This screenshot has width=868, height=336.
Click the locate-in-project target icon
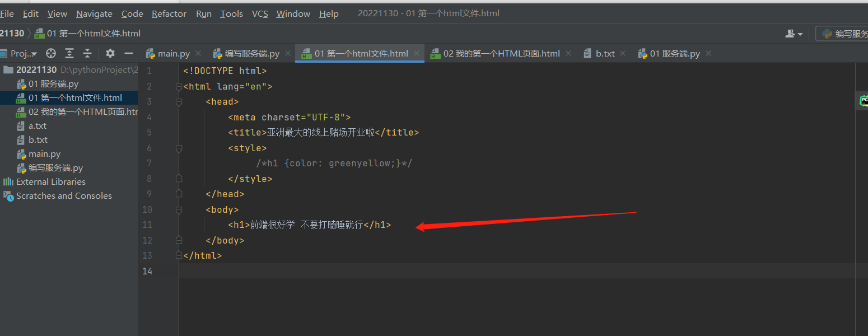[51, 53]
